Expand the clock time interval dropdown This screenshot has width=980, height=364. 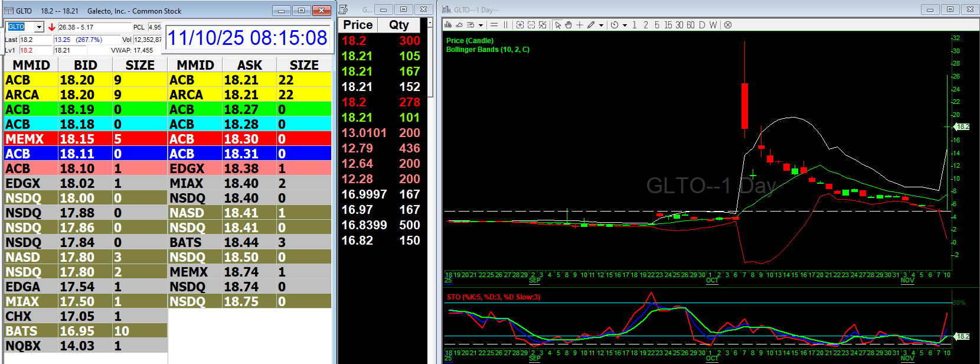coord(625,25)
